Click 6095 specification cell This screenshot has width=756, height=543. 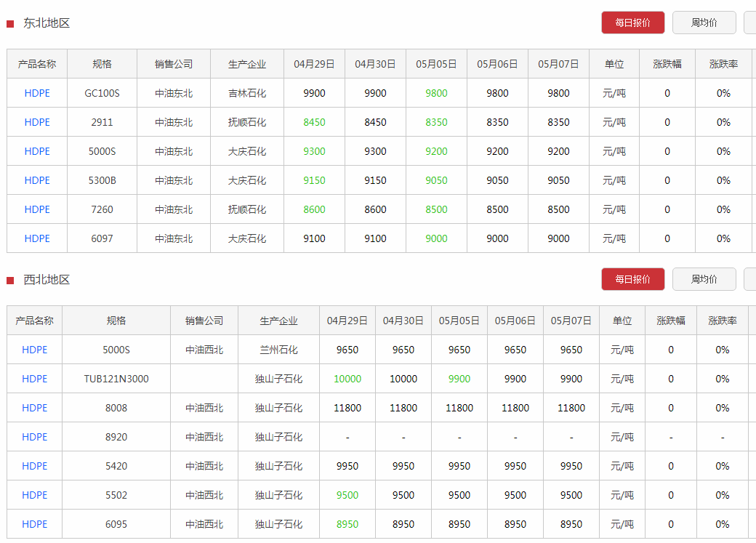tap(116, 524)
